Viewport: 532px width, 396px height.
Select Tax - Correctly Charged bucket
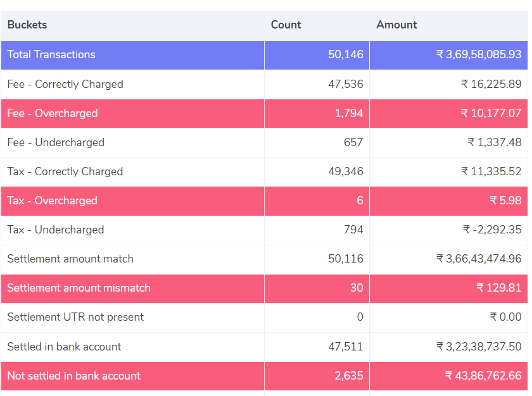pos(65,171)
